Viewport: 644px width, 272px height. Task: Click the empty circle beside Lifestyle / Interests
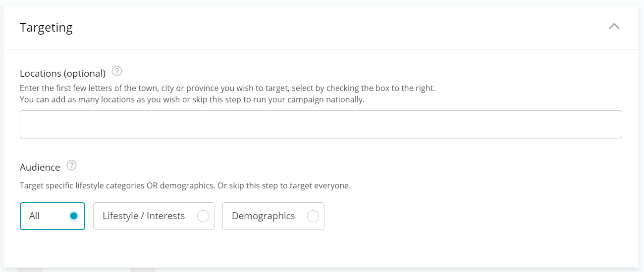pos(203,216)
